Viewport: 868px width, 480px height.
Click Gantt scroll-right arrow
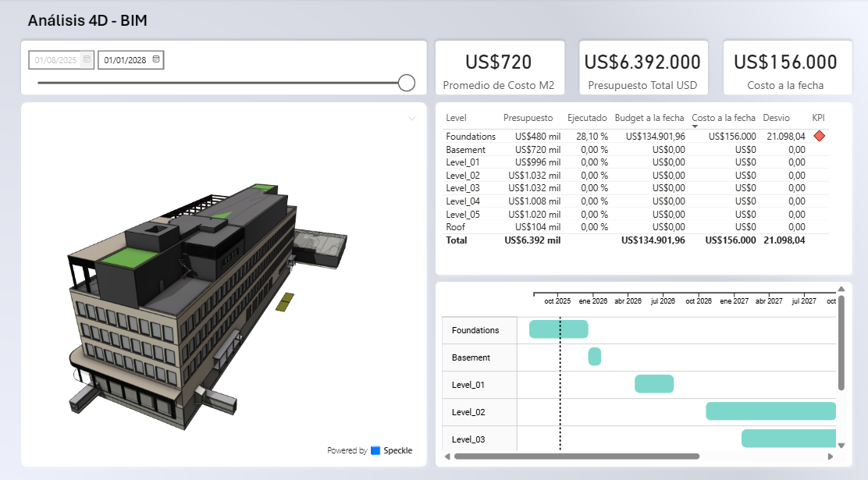coord(831,456)
